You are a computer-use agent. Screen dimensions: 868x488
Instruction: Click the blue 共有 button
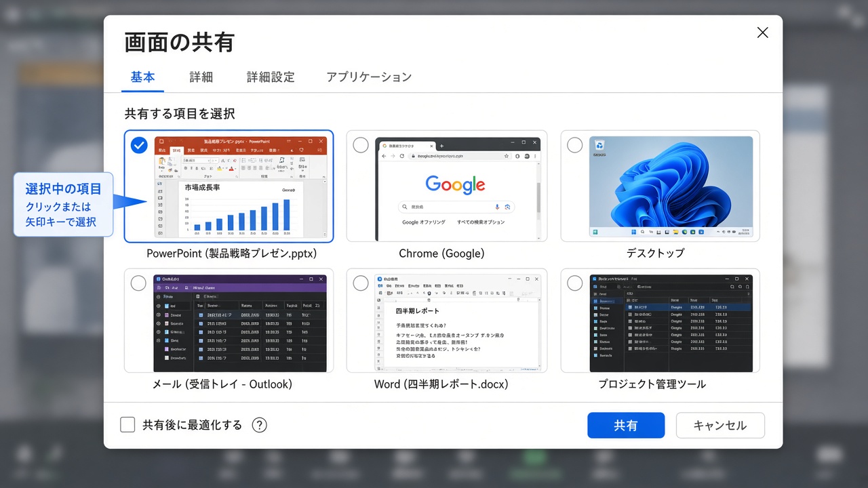626,426
